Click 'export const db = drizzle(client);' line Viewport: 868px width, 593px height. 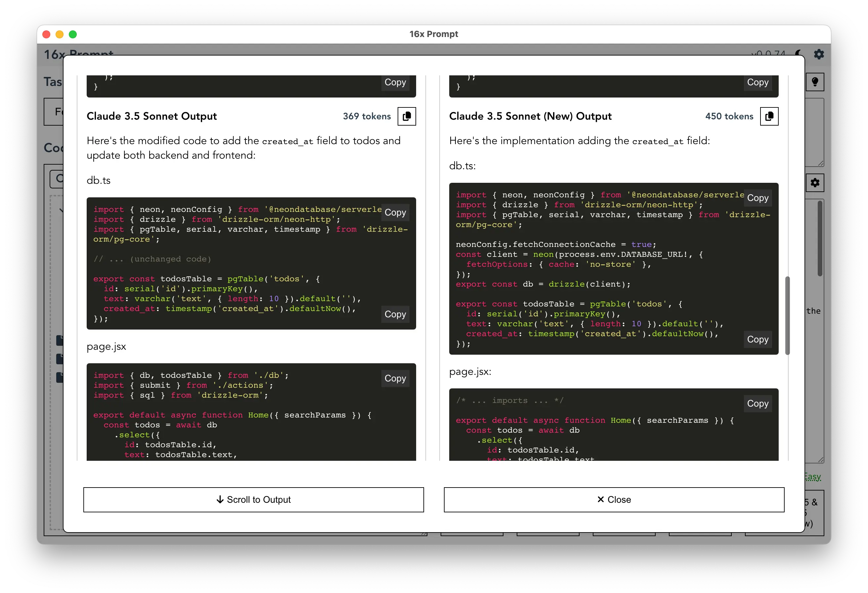(543, 284)
